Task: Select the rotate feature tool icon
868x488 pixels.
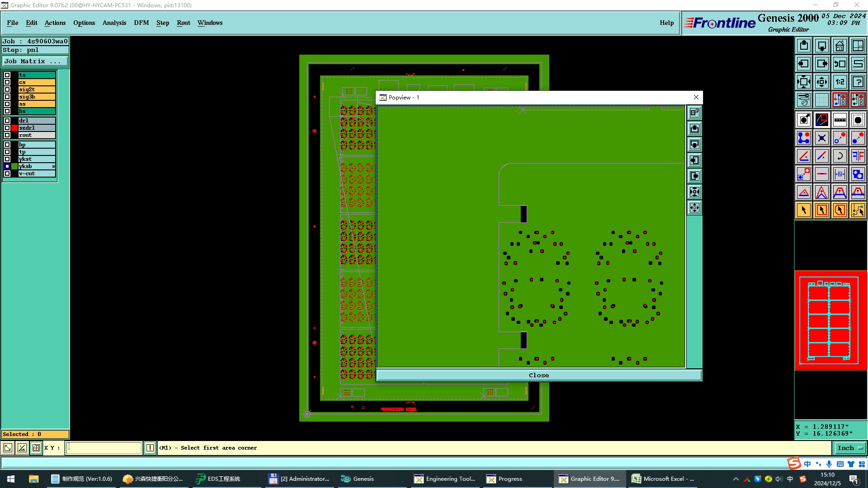Action: pos(840,156)
